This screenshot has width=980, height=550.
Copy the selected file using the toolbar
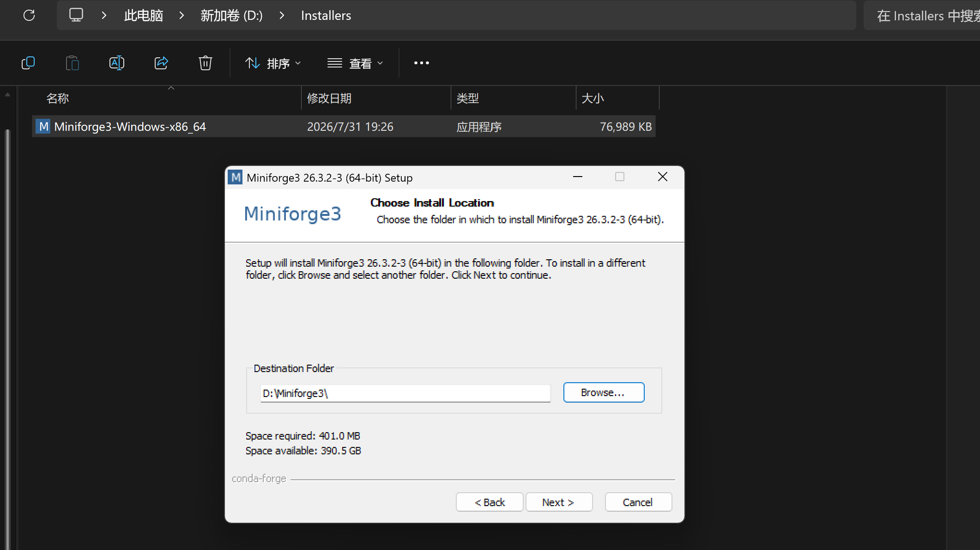click(28, 63)
